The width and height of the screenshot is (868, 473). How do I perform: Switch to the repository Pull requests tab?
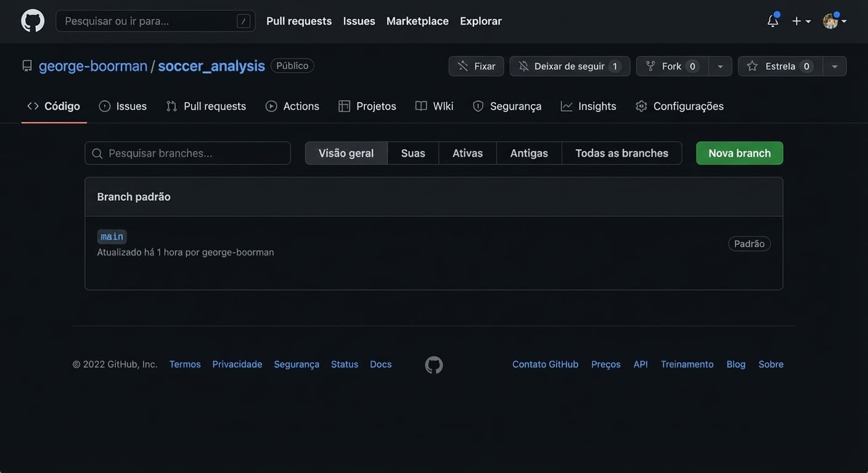(206, 107)
